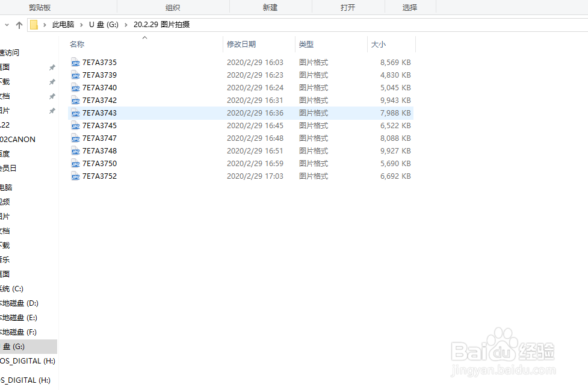Screen dimensions: 588x390
Task: Open 本地磁盘 (F:) in sidebar
Action: pyautogui.click(x=19, y=332)
